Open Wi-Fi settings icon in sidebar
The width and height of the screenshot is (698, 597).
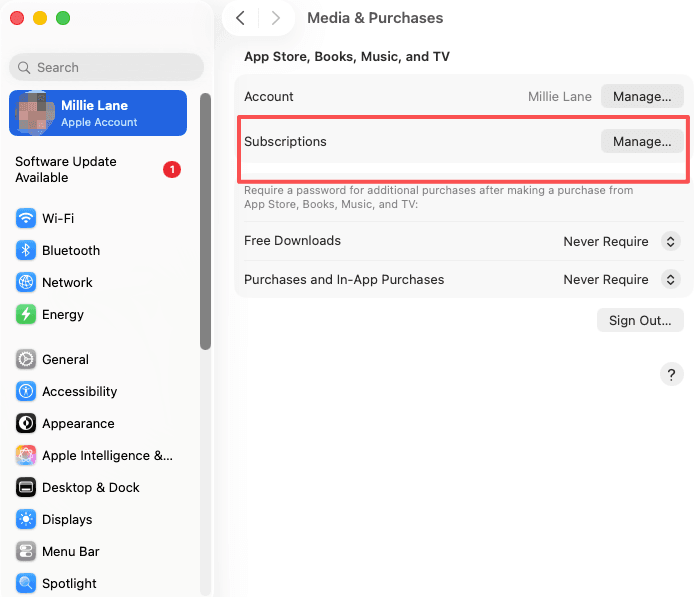26,218
